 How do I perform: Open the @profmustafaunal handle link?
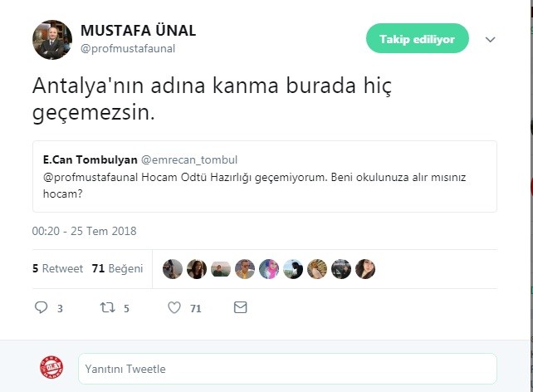pos(128,48)
